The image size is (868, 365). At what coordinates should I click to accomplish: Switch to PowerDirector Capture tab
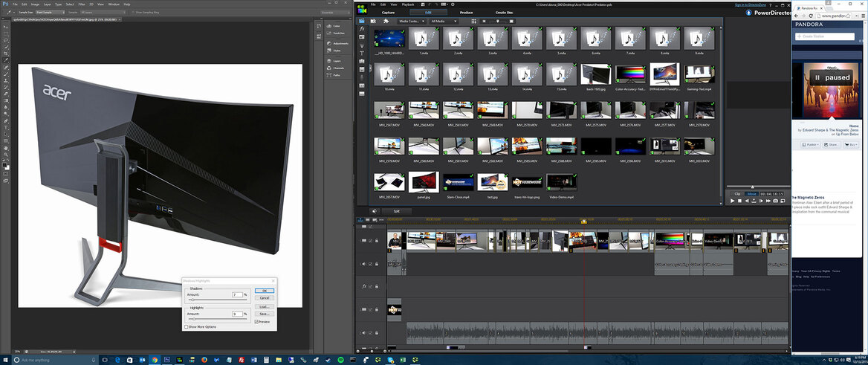[x=388, y=13]
